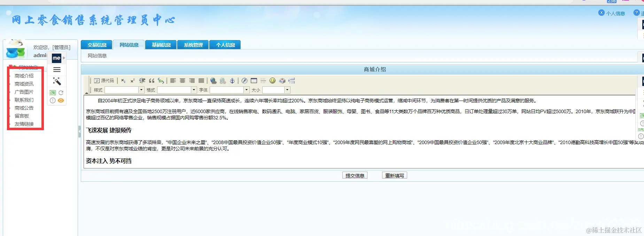Click the 提交信息 submit button
Image resolution: width=644 pixels, height=236 pixels.
coord(355,175)
